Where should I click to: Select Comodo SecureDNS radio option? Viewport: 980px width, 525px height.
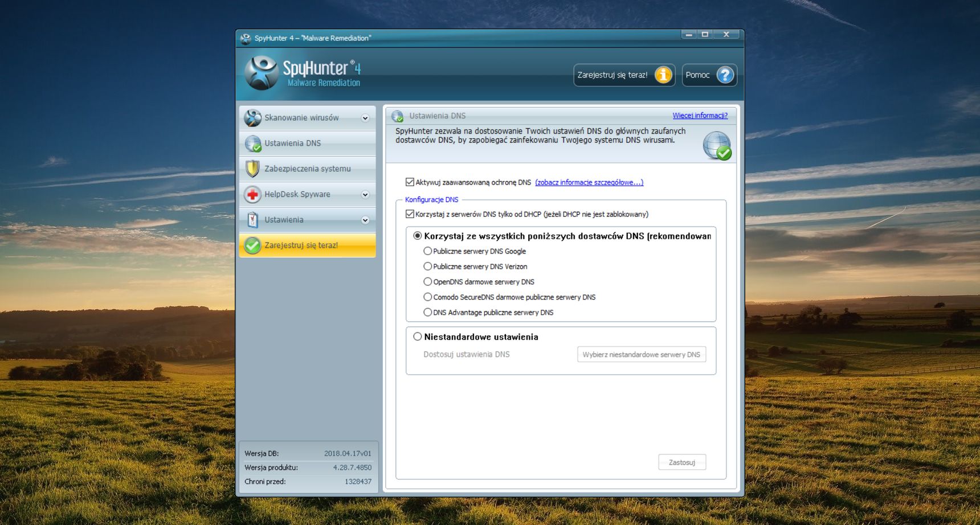click(x=427, y=297)
